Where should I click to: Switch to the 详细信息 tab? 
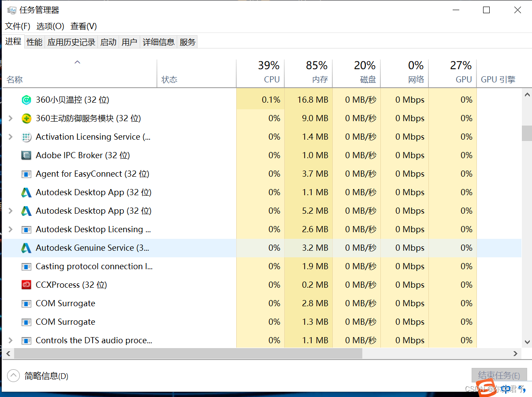coord(159,42)
